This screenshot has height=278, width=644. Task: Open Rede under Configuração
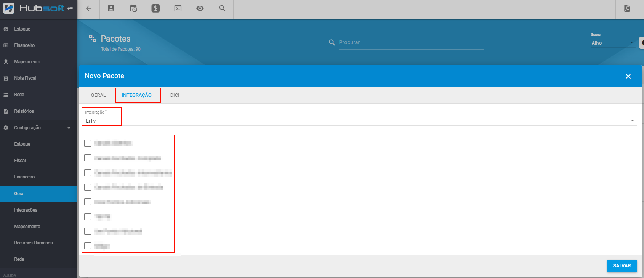[38, 259]
